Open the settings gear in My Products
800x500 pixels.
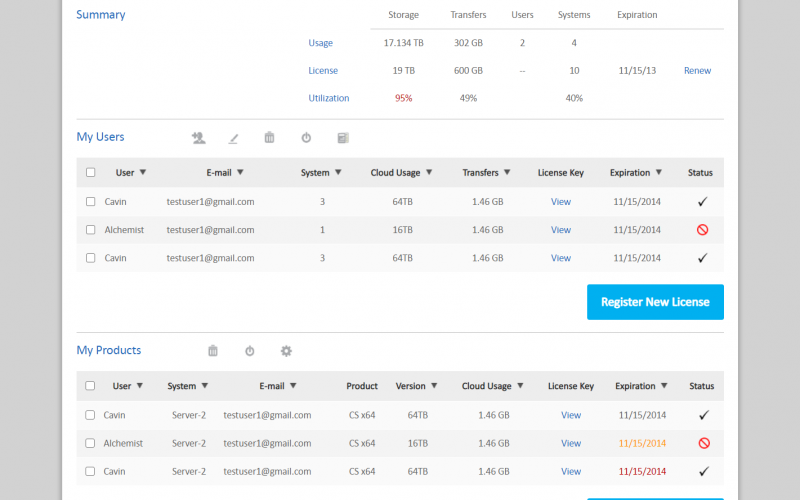[286, 351]
